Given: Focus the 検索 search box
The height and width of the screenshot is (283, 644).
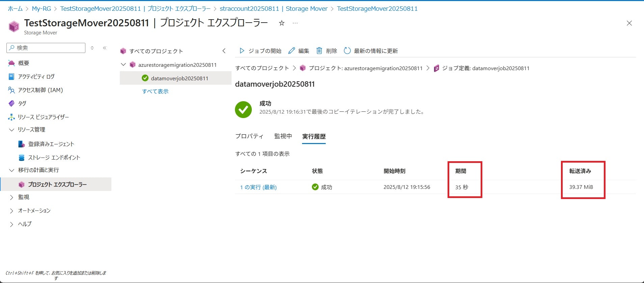Looking at the screenshot, I should (x=46, y=48).
